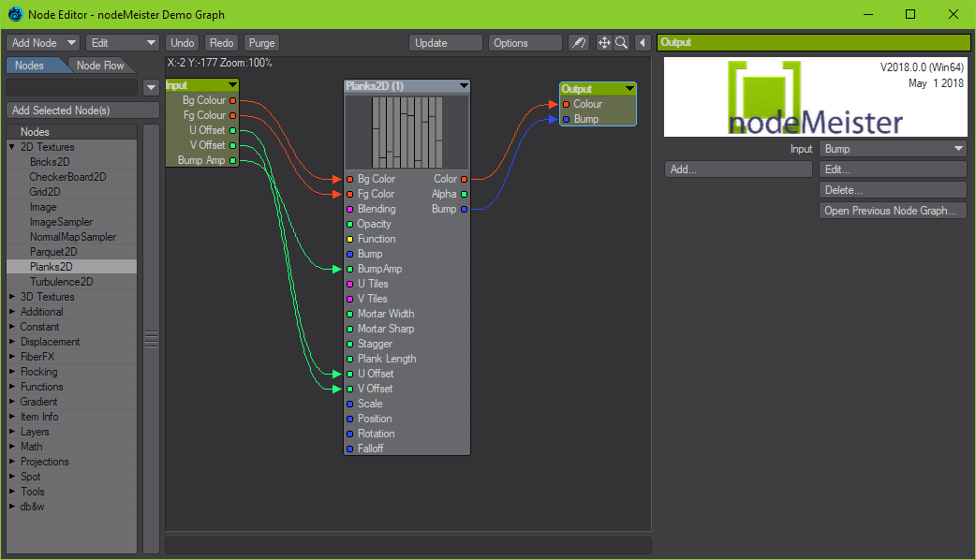Switch to the Node Flow tab
976x560 pixels.
[100, 66]
